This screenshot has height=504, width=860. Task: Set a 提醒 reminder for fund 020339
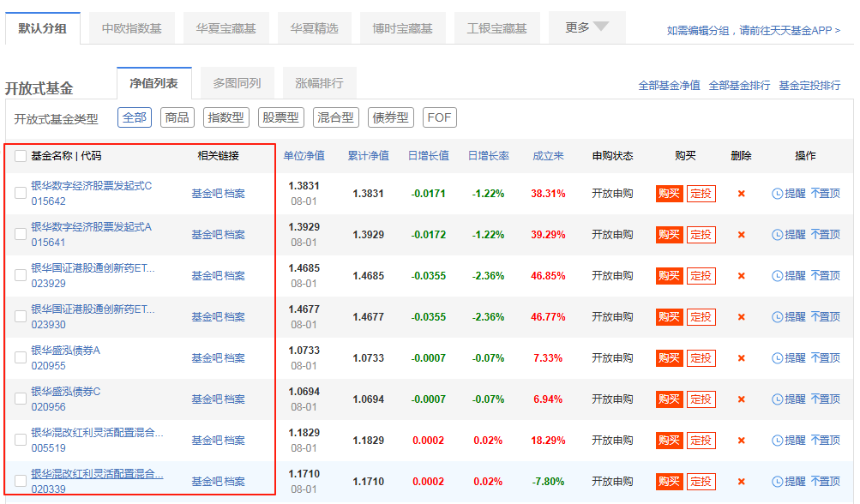pos(789,482)
